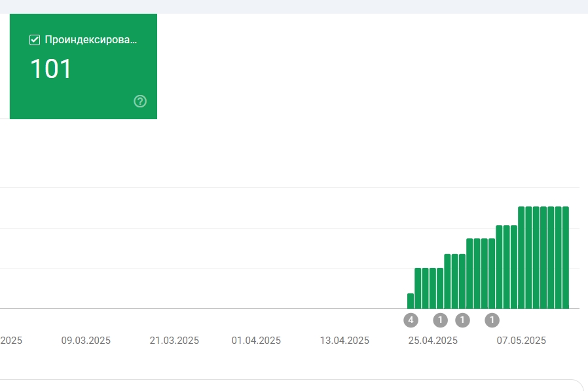Select the bar above the rightmost 1 marker
The width and height of the screenshot is (588, 391).
click(x=492, y=274)
